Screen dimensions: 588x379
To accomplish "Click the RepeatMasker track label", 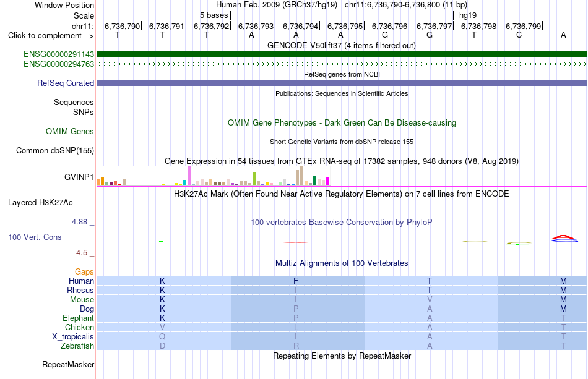I will pos(68,364).
